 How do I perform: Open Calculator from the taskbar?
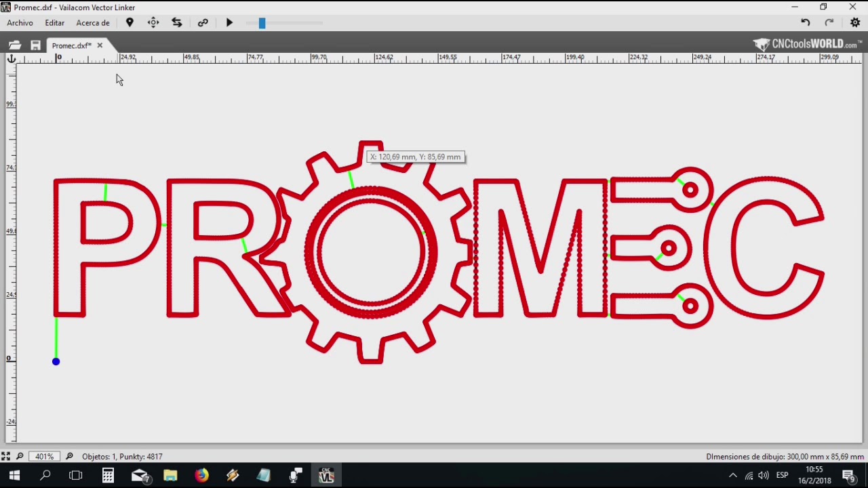point(108,476)
